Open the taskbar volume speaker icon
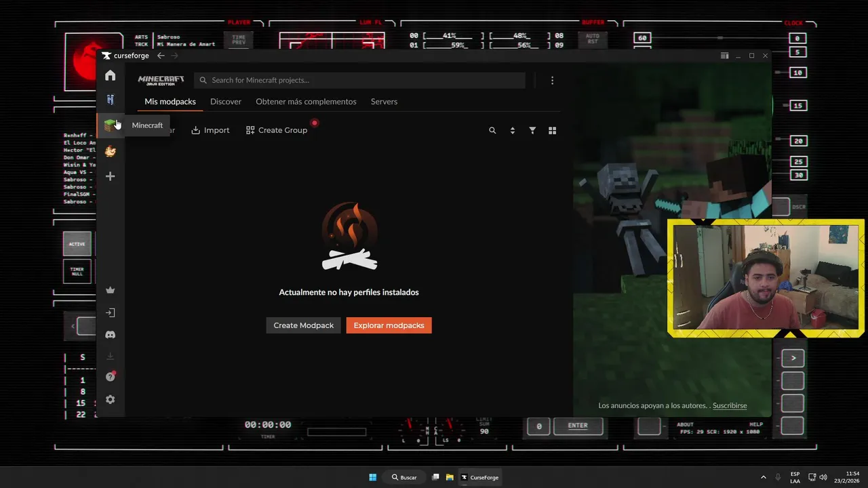Viewport: 868px width, 488px height. point(823,477)
